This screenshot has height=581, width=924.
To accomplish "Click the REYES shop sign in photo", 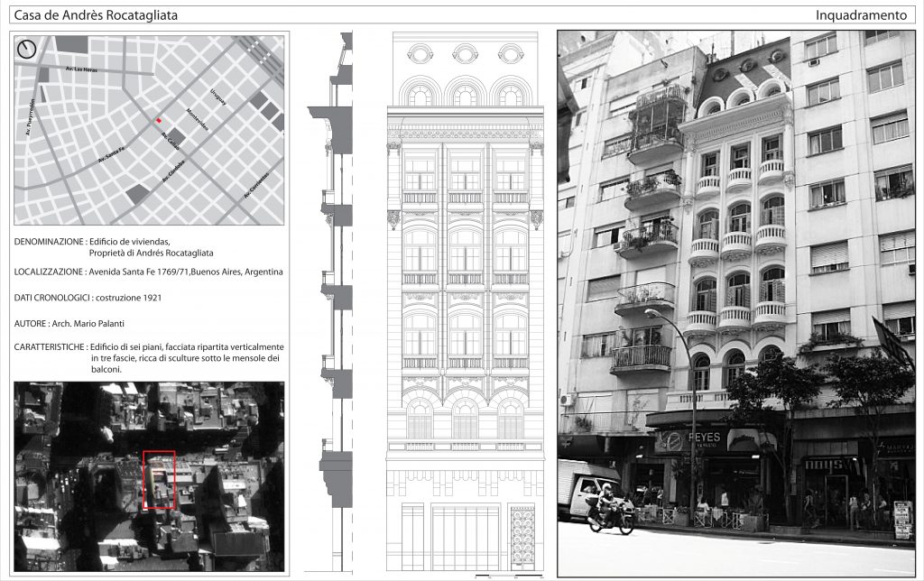I will point(703,439).
